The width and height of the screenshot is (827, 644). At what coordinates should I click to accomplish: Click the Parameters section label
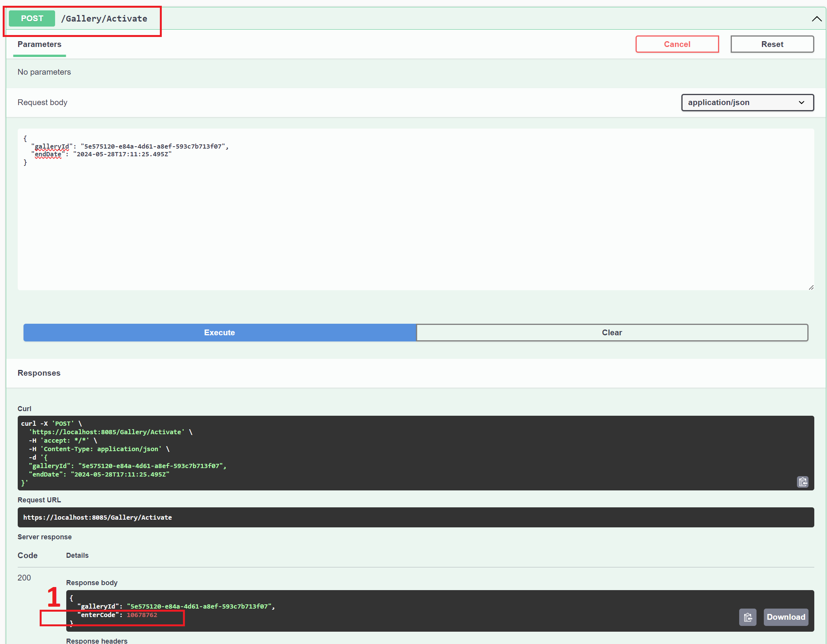tap(39, 43)
